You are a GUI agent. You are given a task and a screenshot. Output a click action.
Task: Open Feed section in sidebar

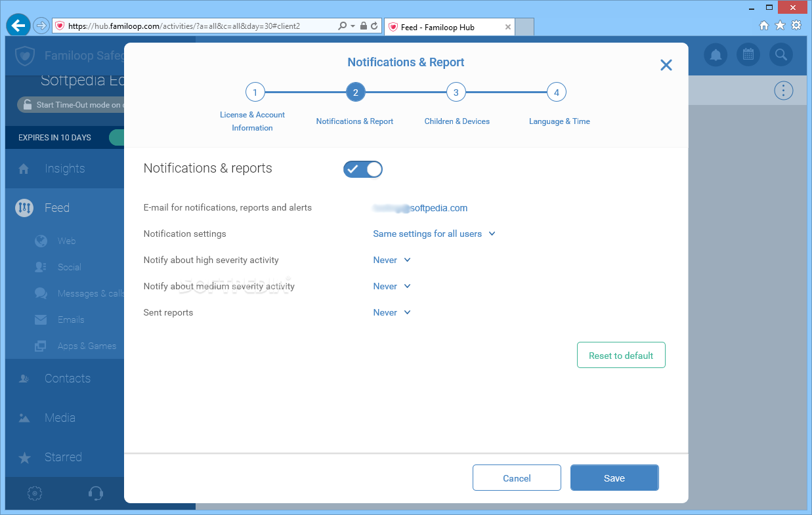[x=57, y=208]
